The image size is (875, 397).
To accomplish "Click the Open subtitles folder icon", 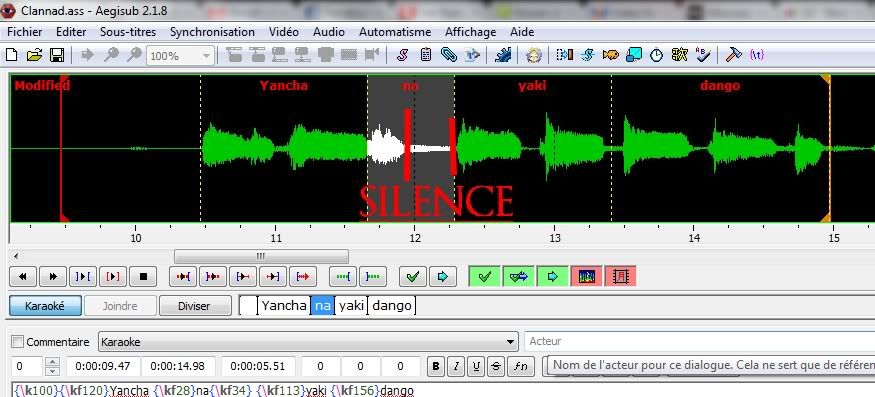I will (x=35, y=55).
